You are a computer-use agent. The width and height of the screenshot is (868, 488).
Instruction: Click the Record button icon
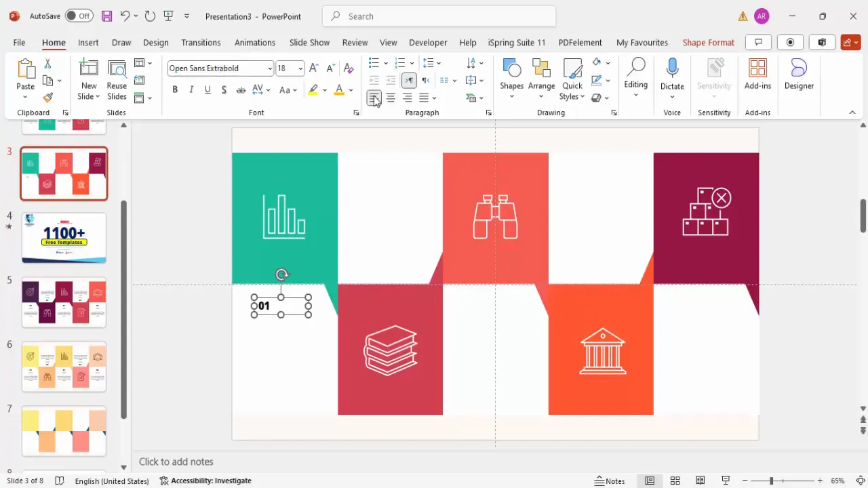tap(790, 42)
